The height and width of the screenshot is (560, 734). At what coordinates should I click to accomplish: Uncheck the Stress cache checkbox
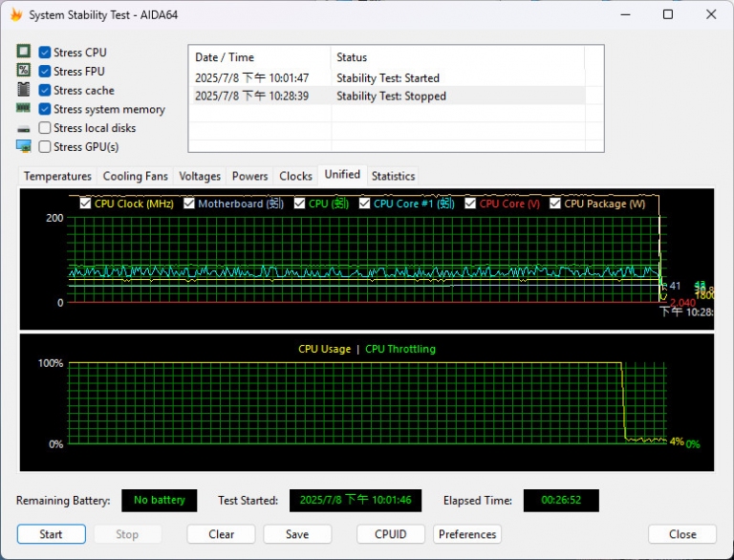point(45,90)
